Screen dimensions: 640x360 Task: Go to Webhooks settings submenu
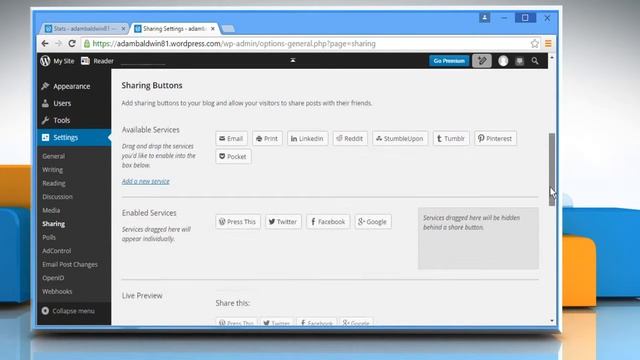[x=57, y=291]
